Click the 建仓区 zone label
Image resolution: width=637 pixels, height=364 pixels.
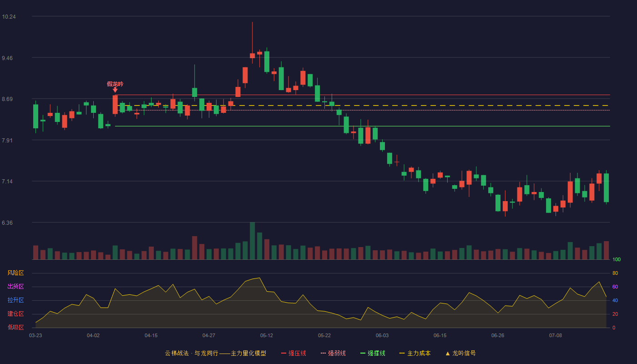pyautogui.click(x=15, y=314)
